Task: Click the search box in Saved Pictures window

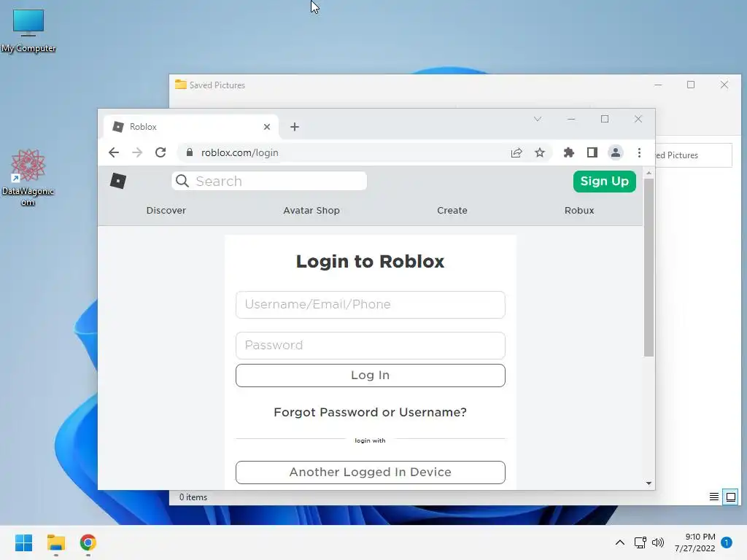Action: [694, 155]
